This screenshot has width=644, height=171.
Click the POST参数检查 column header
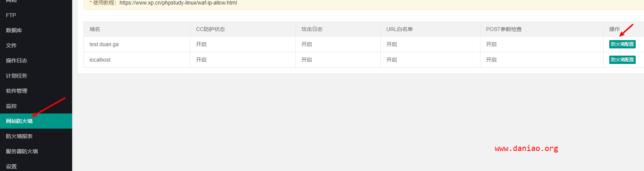[504, 29]
